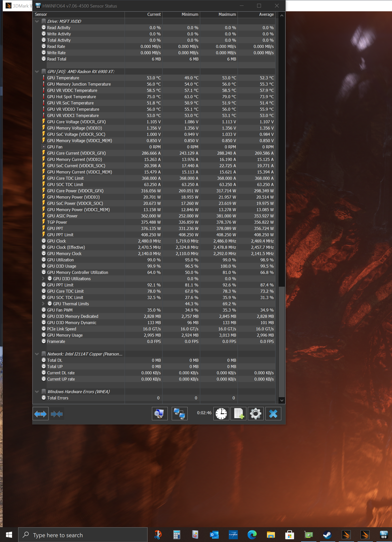Click the scrollbar up arrow in sensor list
Screen dimensions: 392x542
coord(282,15)
